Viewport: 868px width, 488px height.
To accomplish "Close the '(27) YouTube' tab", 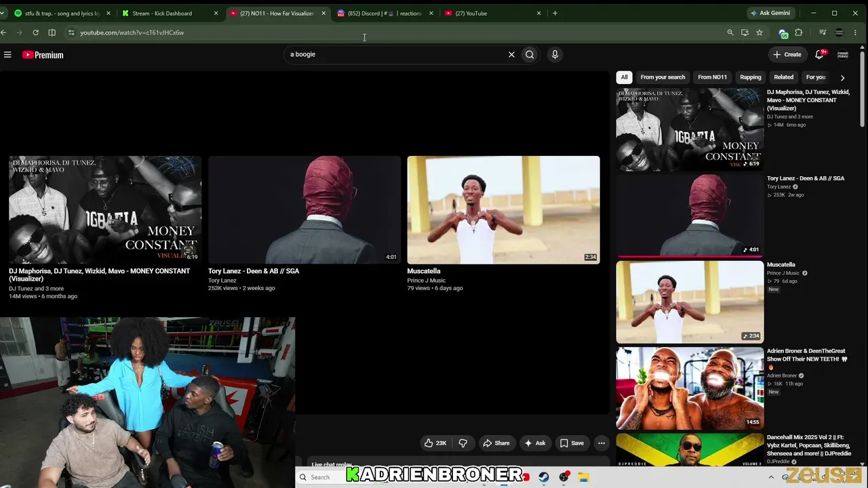I will 539,14.
